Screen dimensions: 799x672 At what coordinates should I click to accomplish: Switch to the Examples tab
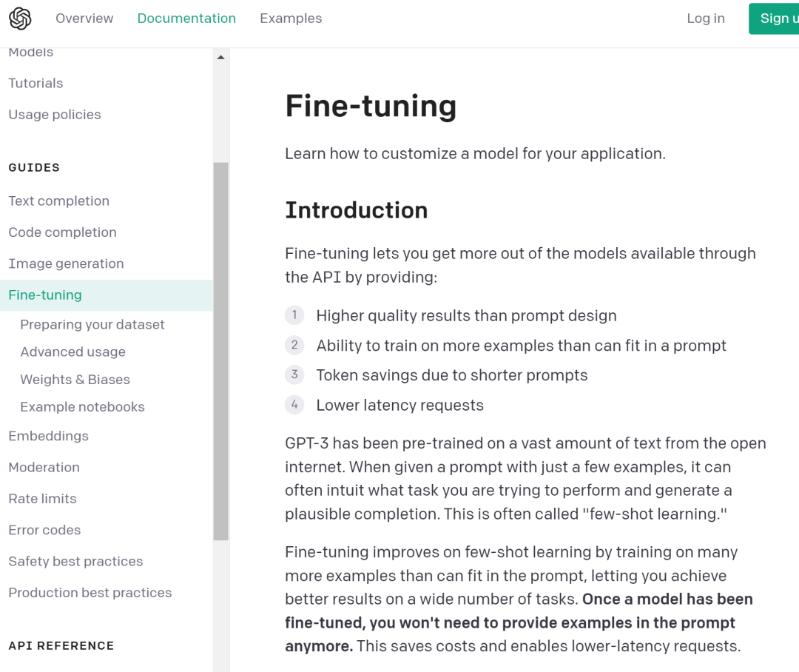[x=291, y=19]
